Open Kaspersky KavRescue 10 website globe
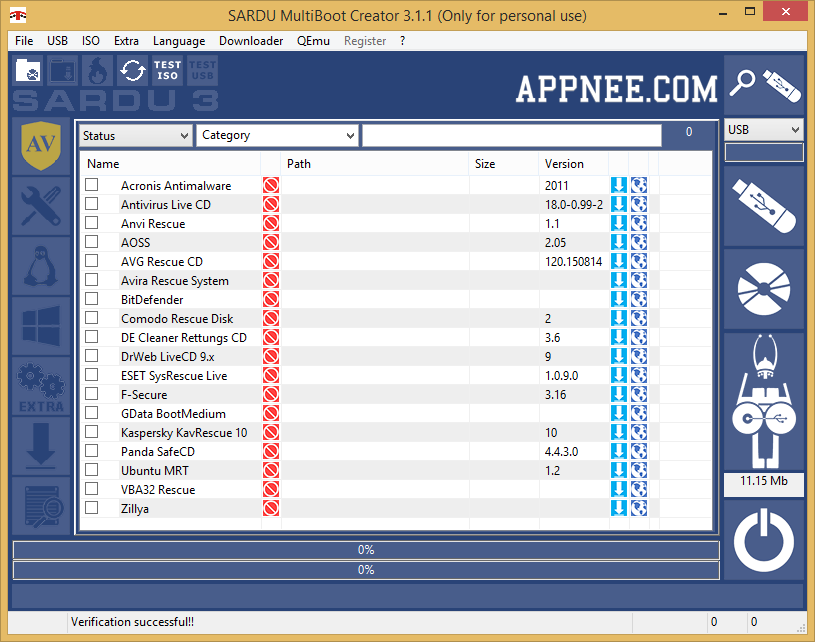This screenshot has width=815, height=642. pyautogui.click(x=639, y=433)
